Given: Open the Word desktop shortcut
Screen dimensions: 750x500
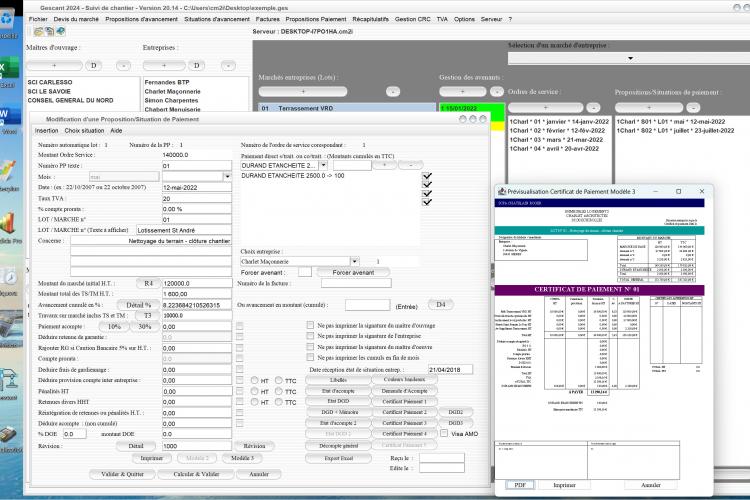Looking at the screenshot, I should point(8,119).
